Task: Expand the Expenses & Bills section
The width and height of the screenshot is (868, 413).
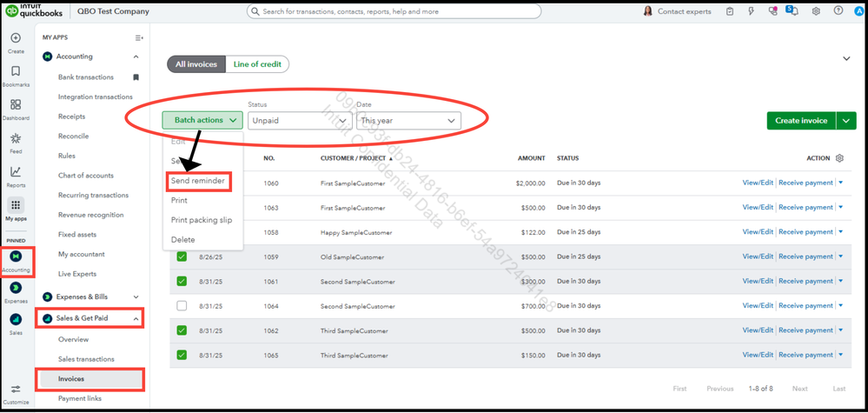Action: click(136, 297)
